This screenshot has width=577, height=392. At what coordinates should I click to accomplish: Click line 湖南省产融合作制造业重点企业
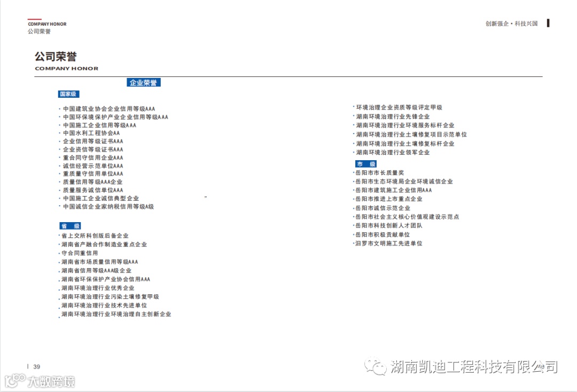[x=104, y=245]
